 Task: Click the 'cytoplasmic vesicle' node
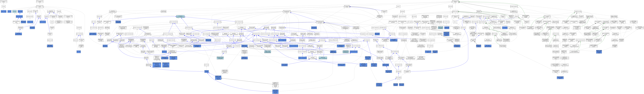click(x=50, y=34)
